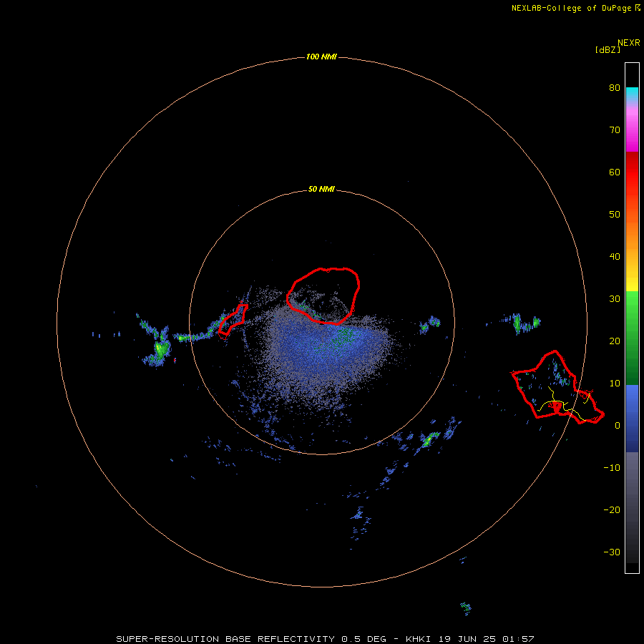Image resolution: width=644 pixels, height=644 pixels.
Task: Click the red island outline with yellow roads
Action: [557, 387]
